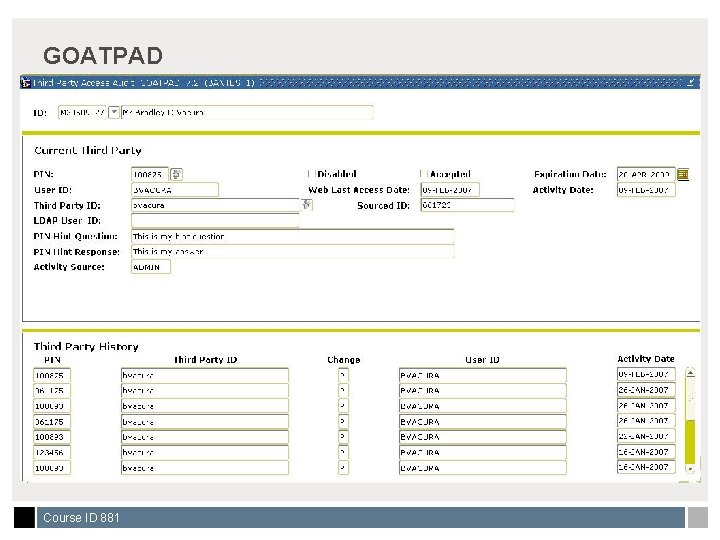Click the Third Party History heading
Image resolution: width=720 pixels, height=540 pixels.
(86, 346)
